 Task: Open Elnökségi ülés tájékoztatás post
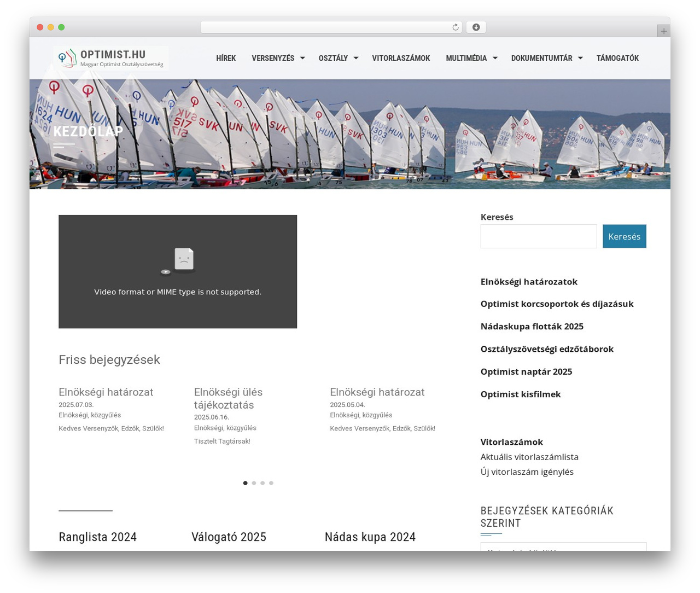[228, 399]
